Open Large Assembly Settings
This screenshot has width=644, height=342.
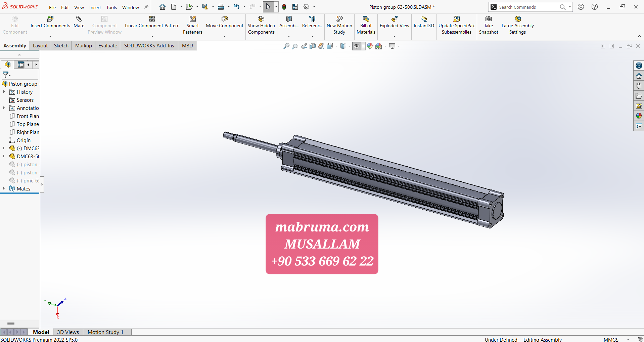[517, 25]
